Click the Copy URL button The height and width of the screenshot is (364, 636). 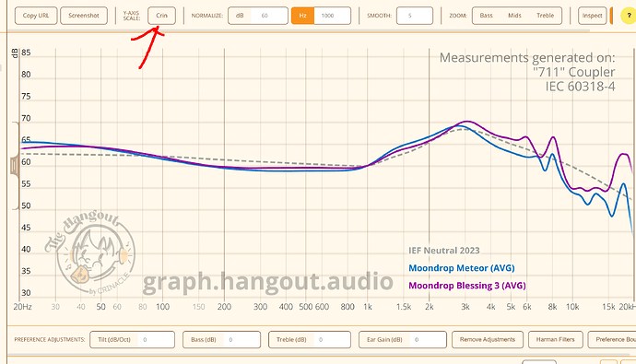[36, 16]
